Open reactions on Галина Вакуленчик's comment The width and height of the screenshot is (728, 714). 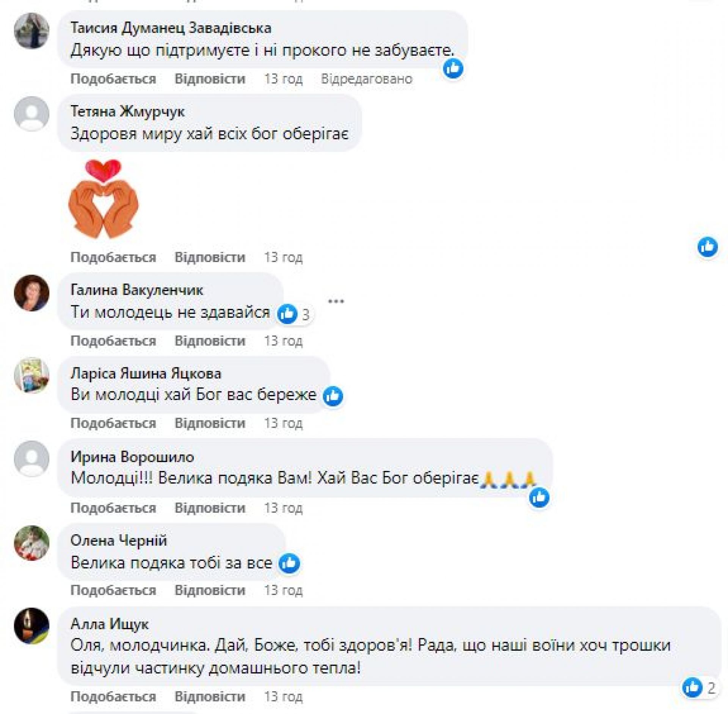click(x=294, y=314)
